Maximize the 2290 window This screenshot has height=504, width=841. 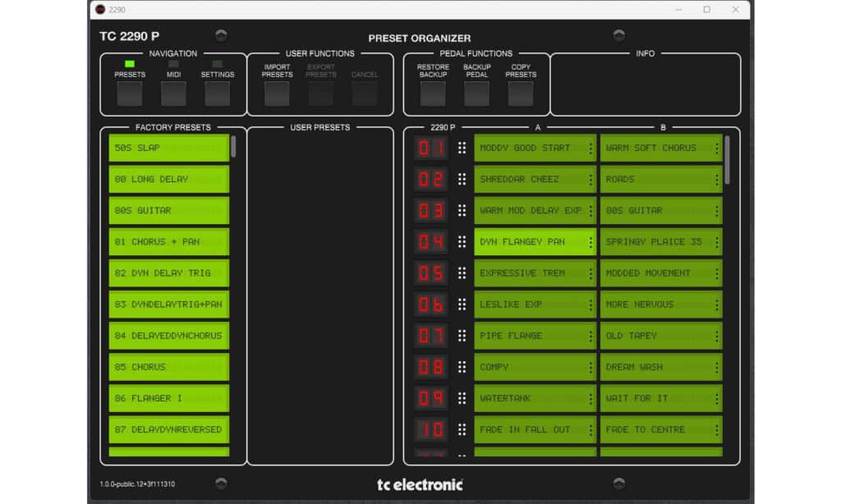(707, 10)
